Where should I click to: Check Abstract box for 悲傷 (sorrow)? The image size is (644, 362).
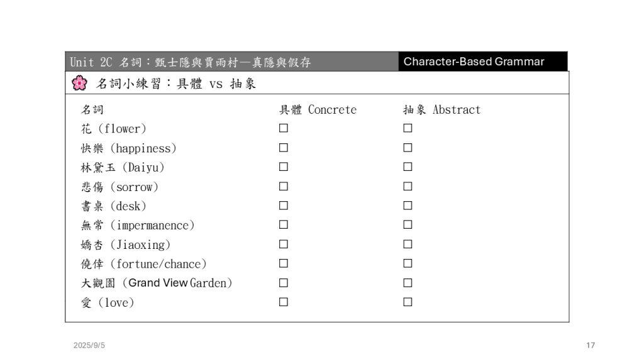click(408, 186)
